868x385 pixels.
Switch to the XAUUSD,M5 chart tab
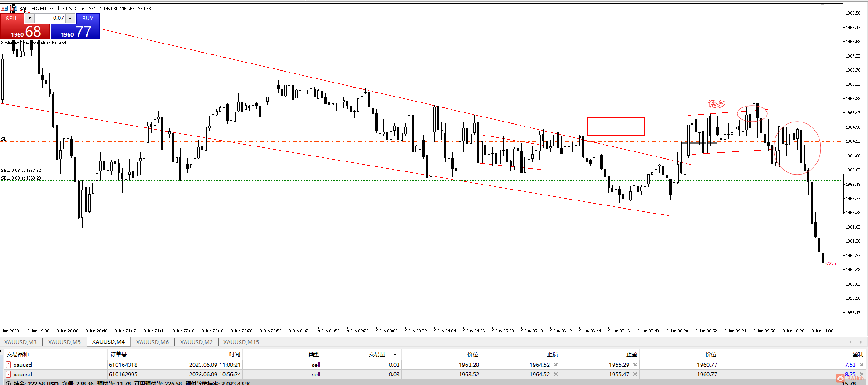[x=64, y=342]
